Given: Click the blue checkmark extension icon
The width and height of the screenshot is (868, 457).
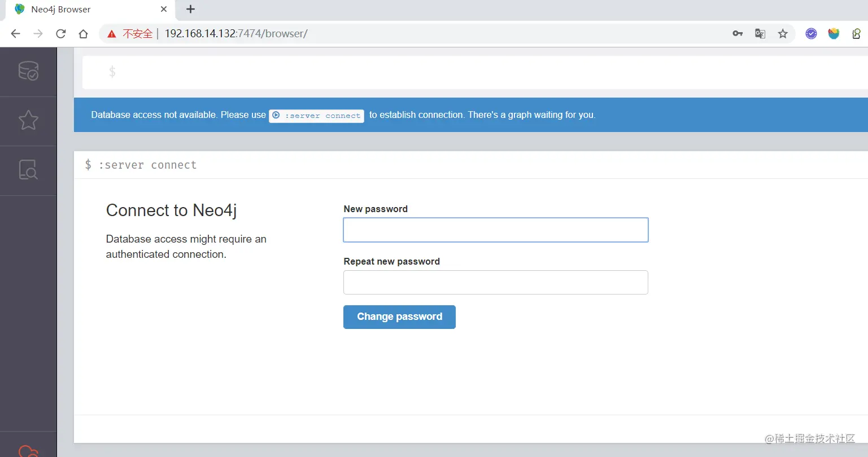Looking at the screenshot, I should (x=811, y=34).
